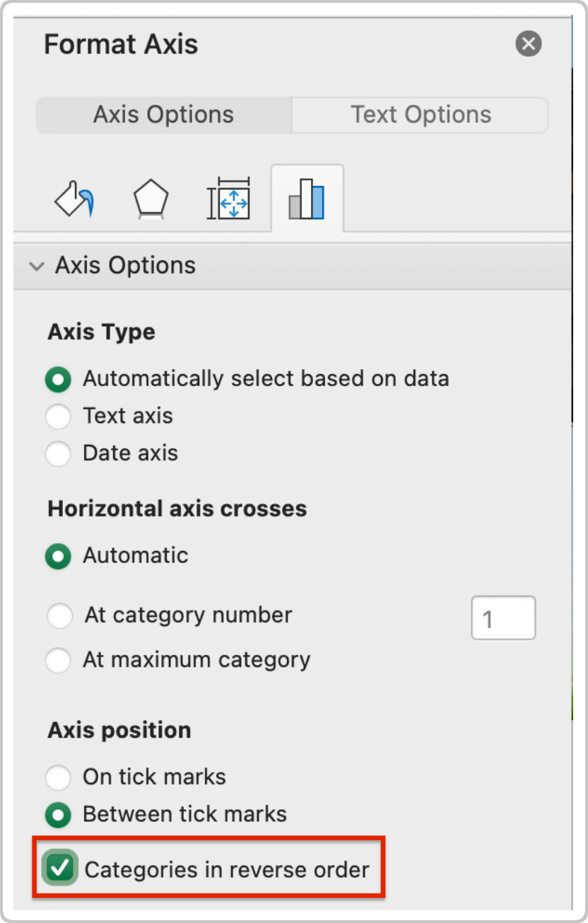
Task: Select the Text axis option
Action: pyautogui.click(x=58, y=416)
